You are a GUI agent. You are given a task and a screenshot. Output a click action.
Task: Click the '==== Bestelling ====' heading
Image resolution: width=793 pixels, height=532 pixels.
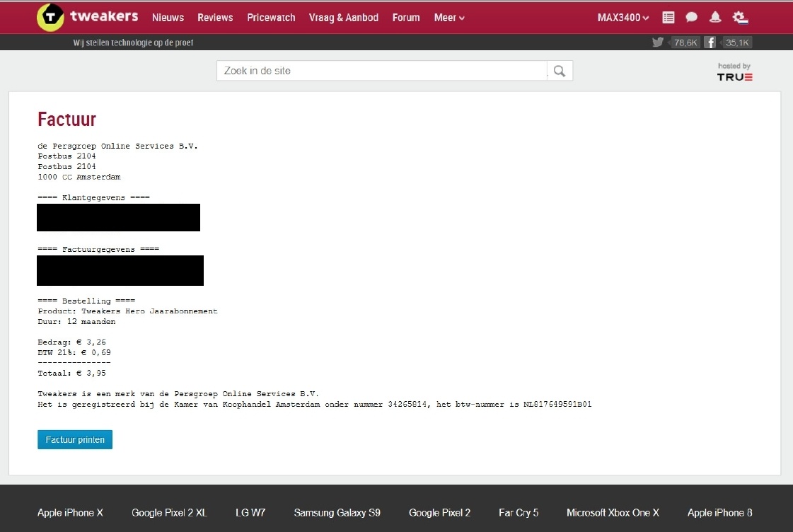click(x=86, y=301)
